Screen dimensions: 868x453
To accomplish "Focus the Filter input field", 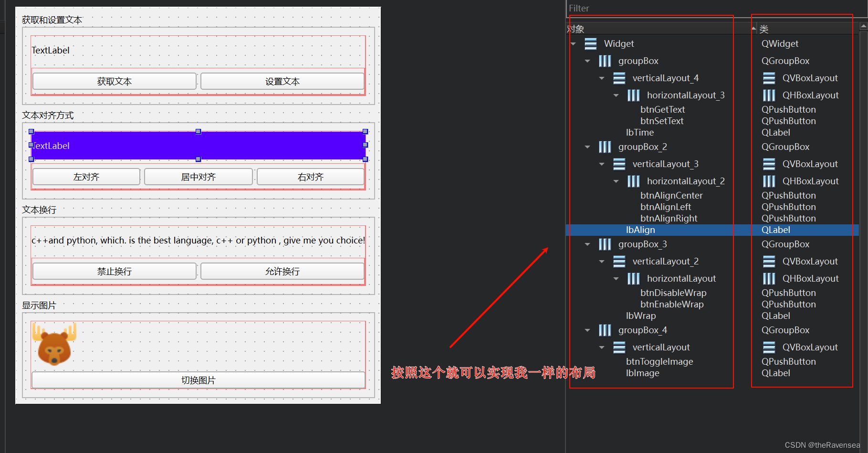I will pos(716,8).
